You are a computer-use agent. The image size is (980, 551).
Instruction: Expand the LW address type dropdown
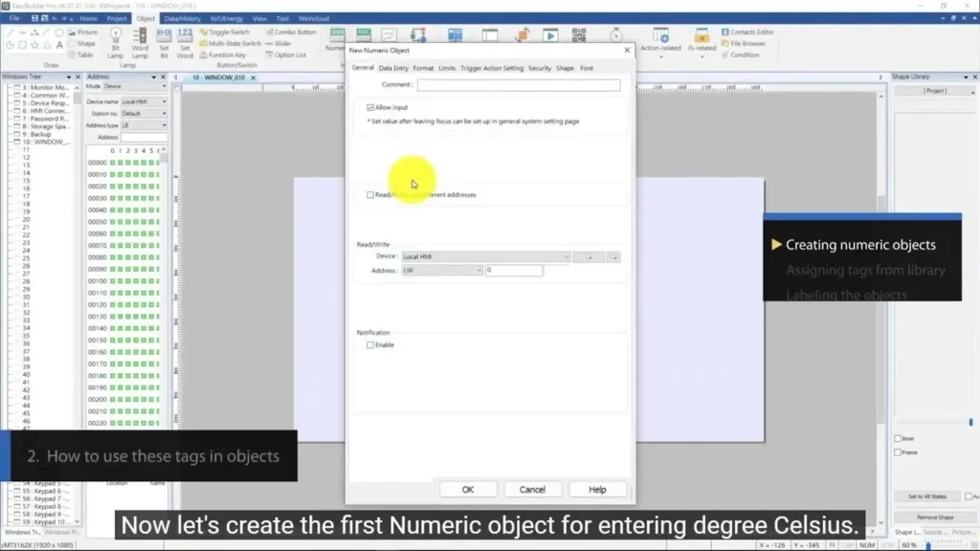tap(441, 271)
